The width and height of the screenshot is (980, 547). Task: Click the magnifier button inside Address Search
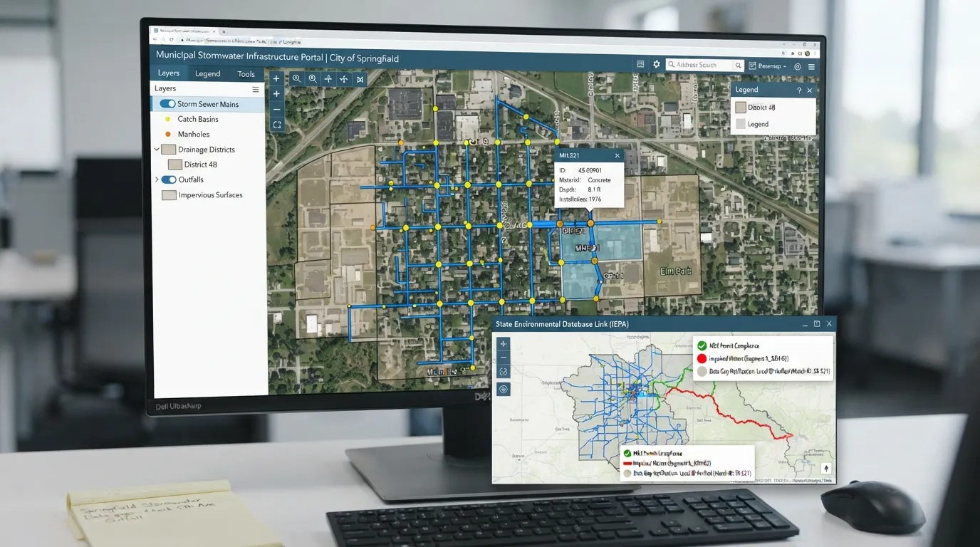[x=739, y=66]
